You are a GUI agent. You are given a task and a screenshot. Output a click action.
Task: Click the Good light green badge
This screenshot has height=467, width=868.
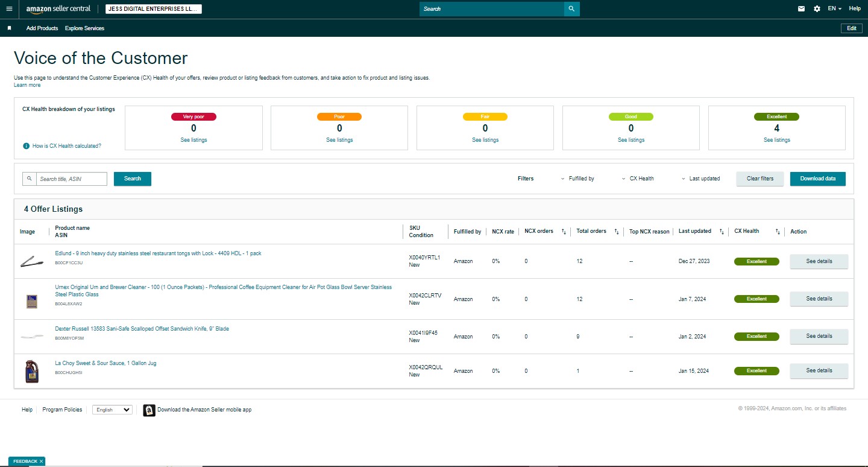[631, 116]
